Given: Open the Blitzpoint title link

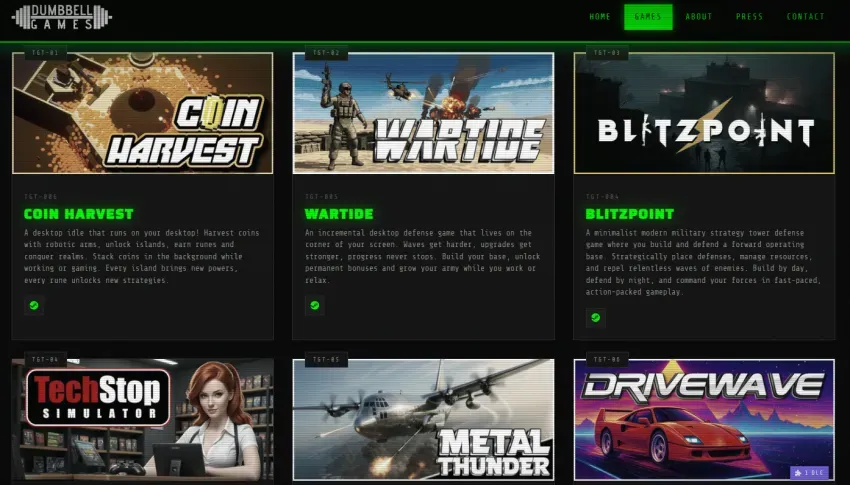Looking at the screenshot, I should 630,214.
